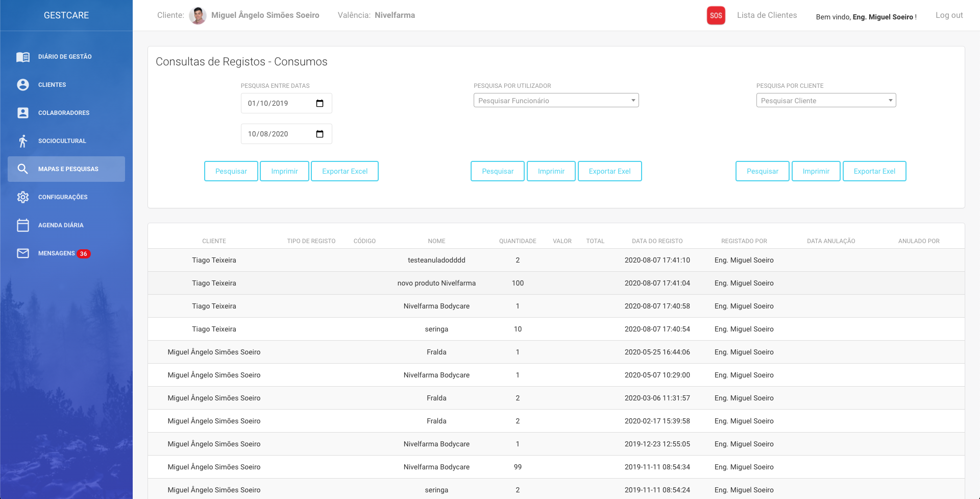Click the Configurações gear icon
The width and height of the screenshot is (980, 499).
(23, 197)
